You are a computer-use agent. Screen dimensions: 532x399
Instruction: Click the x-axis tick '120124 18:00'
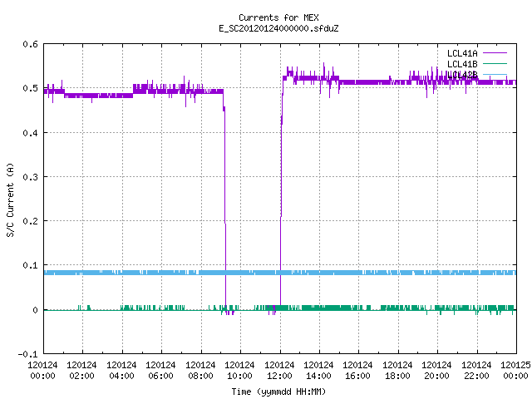click(397, 371)
